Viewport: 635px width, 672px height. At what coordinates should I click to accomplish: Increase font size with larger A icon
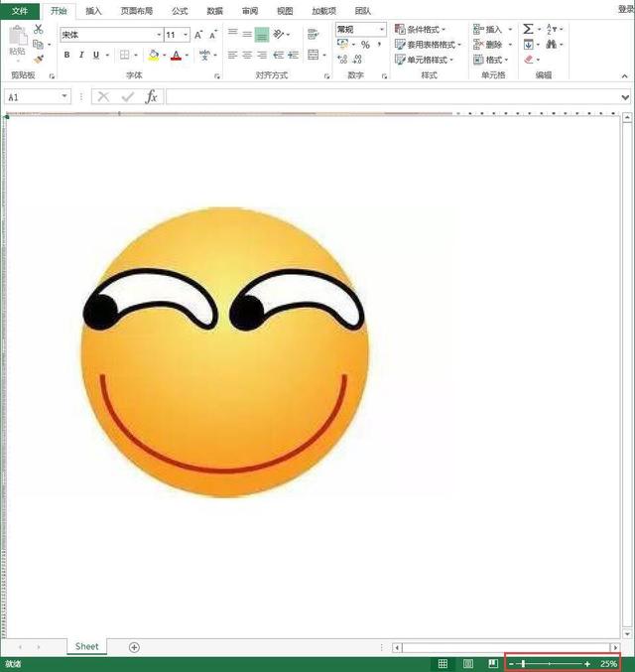point(198,35)
